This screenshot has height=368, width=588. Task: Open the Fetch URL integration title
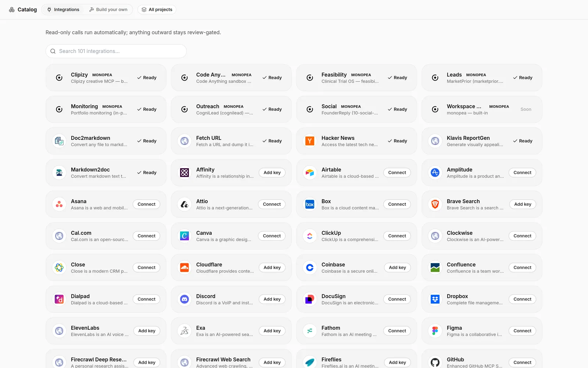(209, 138)
